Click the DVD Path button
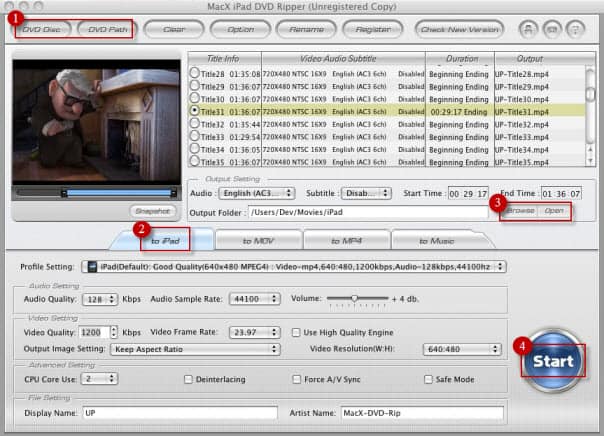This screenshot has width=604, height=436. click(x=107, y=29)
